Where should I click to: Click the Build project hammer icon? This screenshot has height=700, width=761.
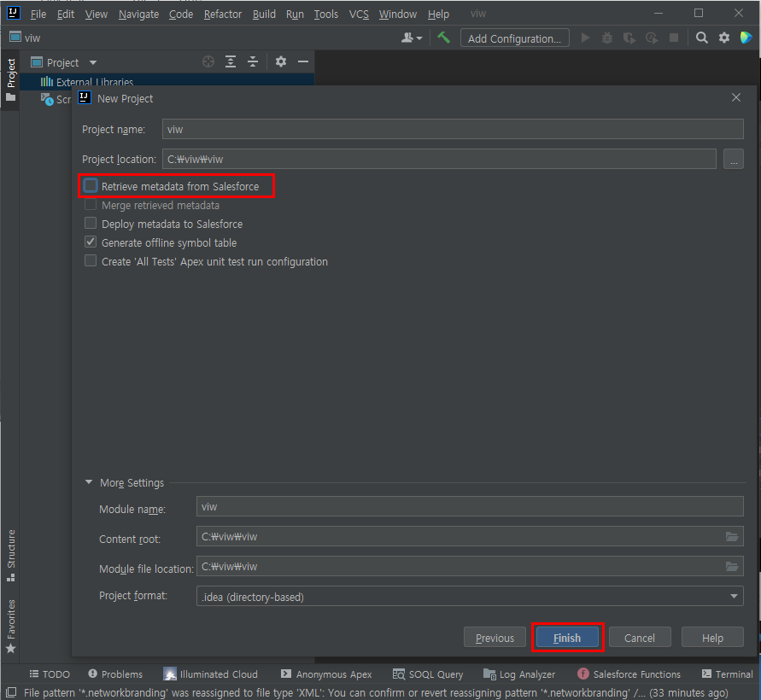[443, 38]
